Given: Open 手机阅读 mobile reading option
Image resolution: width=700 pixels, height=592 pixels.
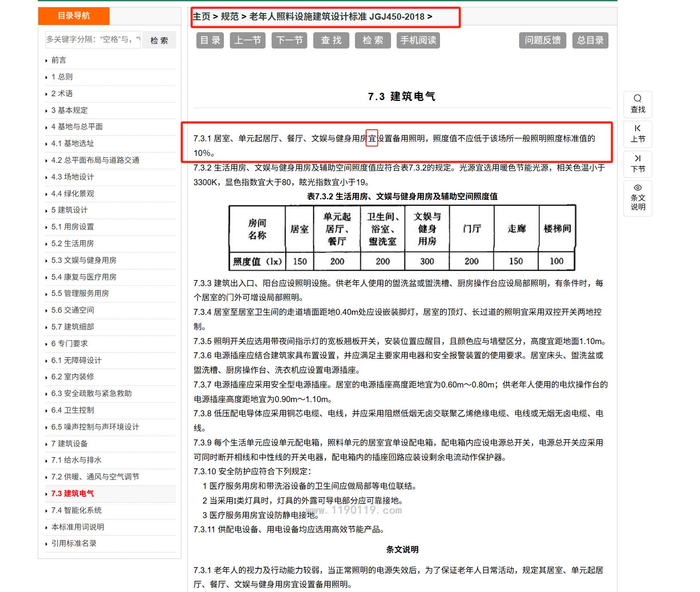Looking at the screenshot, I should pyautogui.click(x=419, y=40).
